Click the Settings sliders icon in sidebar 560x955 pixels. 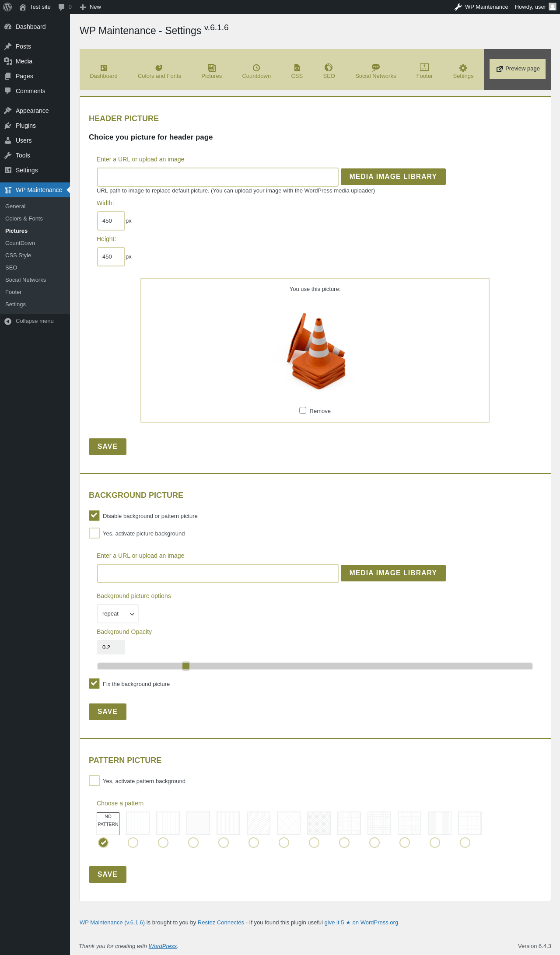[8, 170]
